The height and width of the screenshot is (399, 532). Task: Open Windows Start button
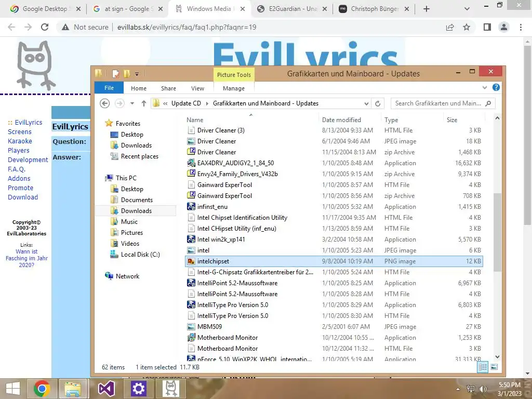tap(13, 389)
